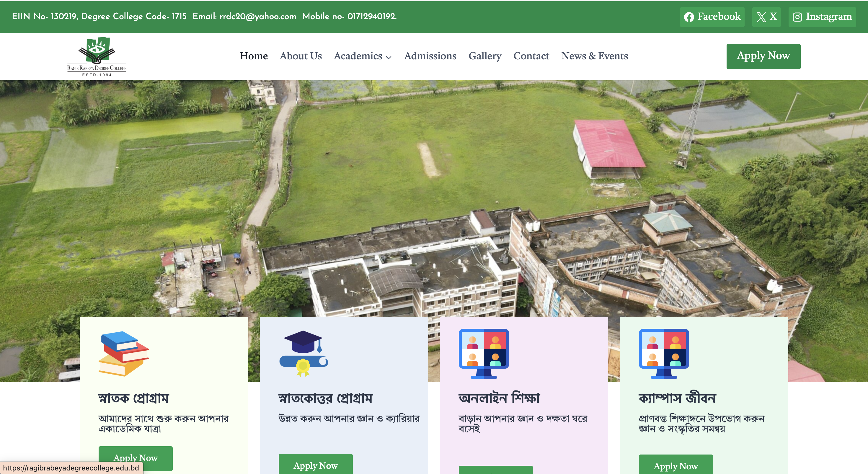
Task: Open the About Us menu item
Action: tap(301, 56)
